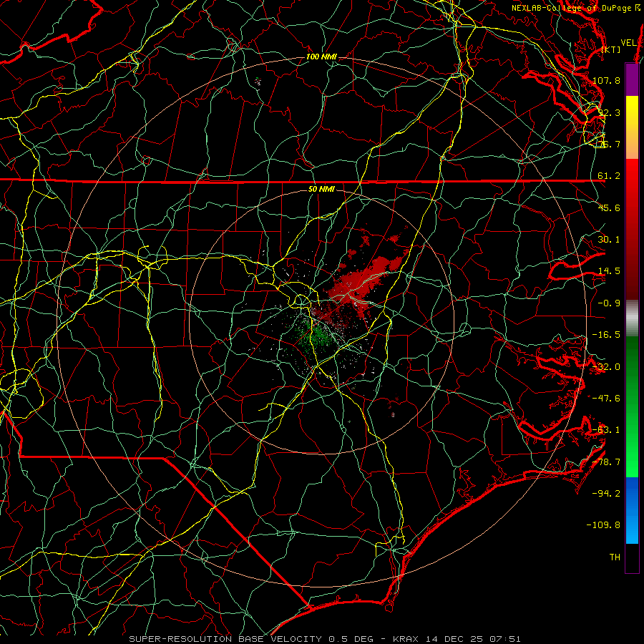Screen dimensions: 644x644
Task: Select the 50 NMI range ring label
Action: 321,189
